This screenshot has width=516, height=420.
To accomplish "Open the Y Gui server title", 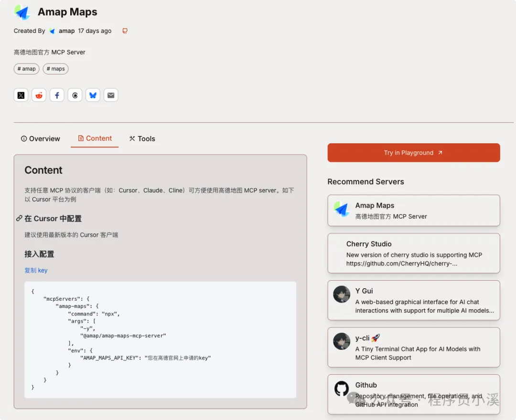I will (x=364, y=291).
